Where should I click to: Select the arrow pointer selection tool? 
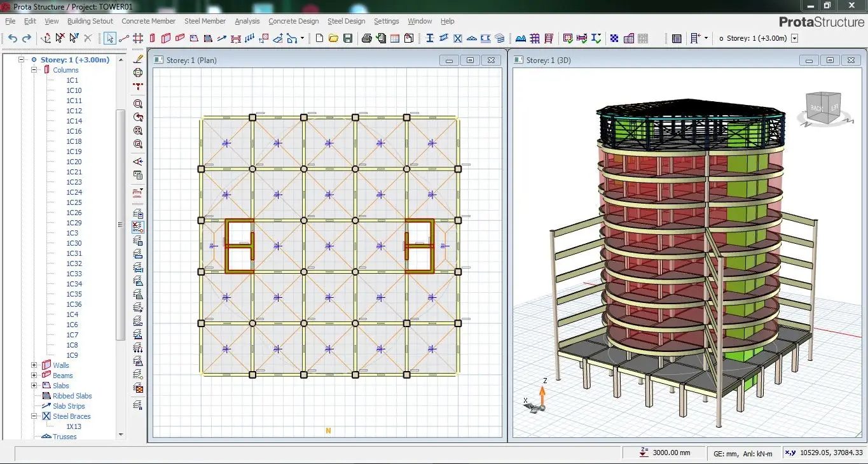[109, 38]
